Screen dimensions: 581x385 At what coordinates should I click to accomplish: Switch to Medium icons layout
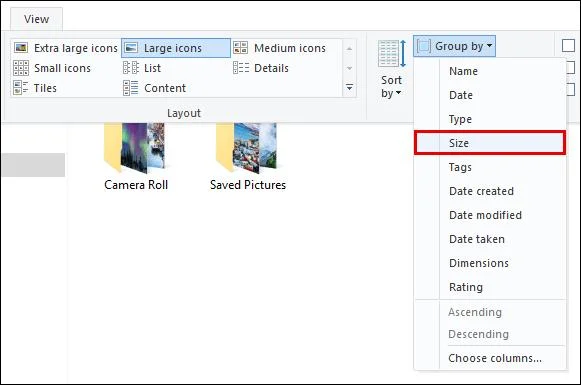pos(280,48)
